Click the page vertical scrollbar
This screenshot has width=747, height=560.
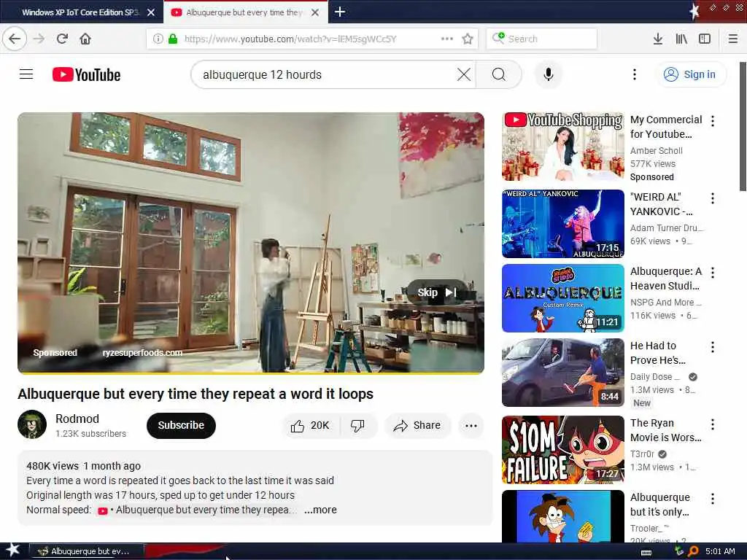click(x=743, y=126)
